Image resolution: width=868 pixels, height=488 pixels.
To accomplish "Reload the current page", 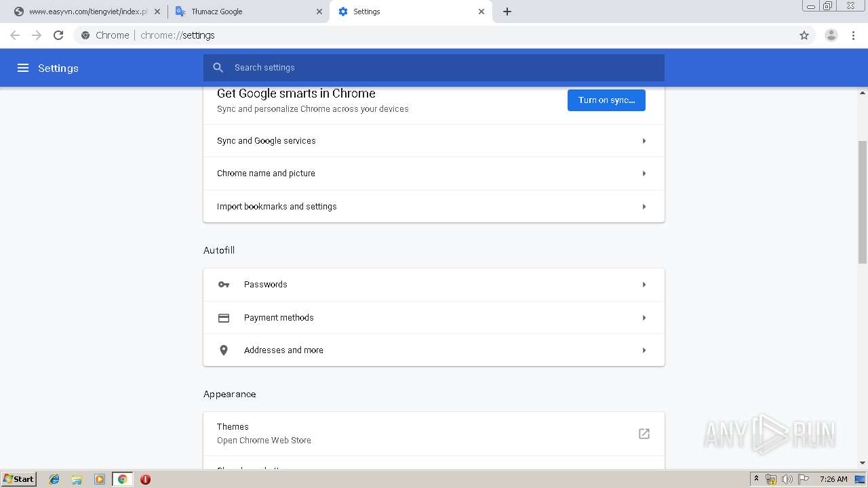I will 58,35.
